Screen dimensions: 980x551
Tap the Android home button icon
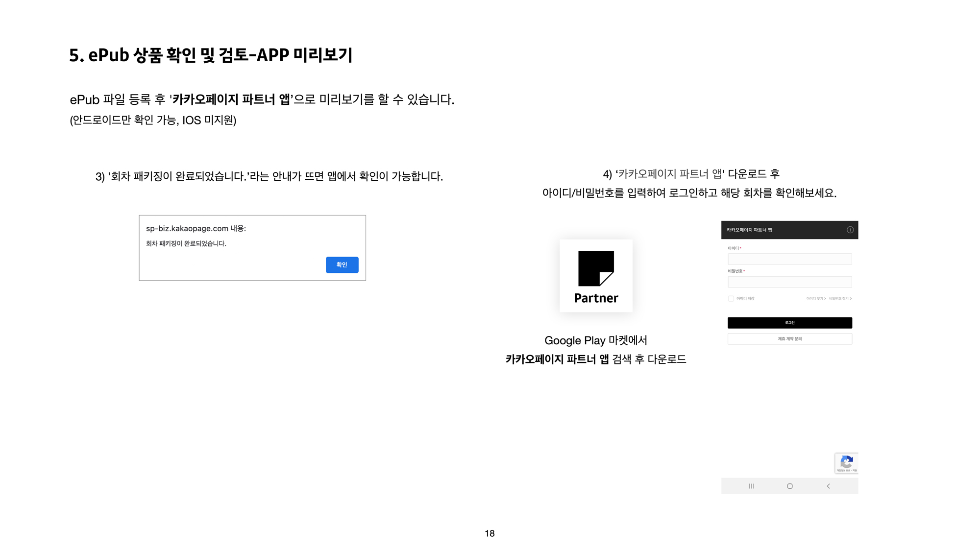(789, 486)
